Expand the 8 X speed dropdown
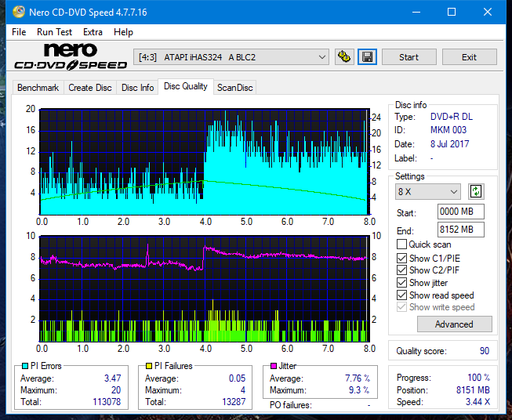 click(428, 191)
